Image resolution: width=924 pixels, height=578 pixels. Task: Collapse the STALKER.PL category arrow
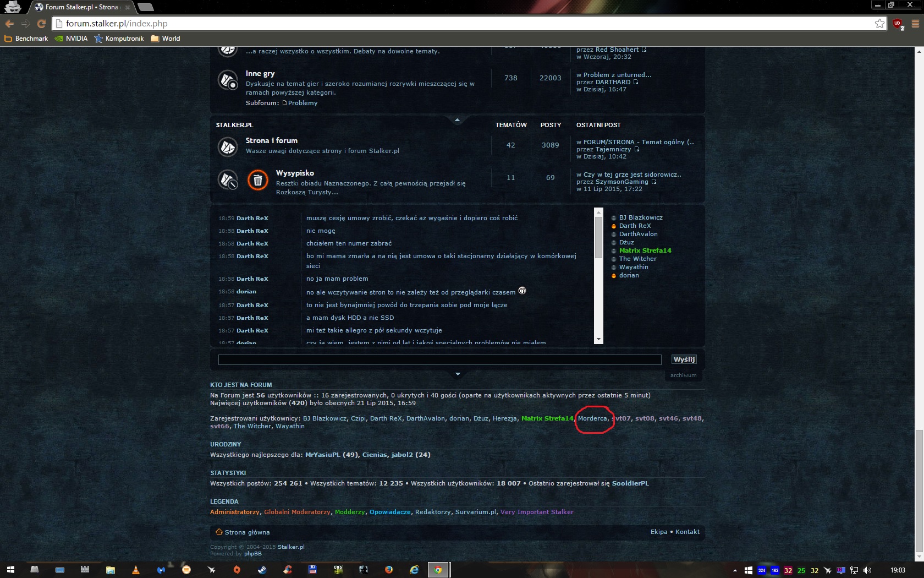[x=457, y=119]
